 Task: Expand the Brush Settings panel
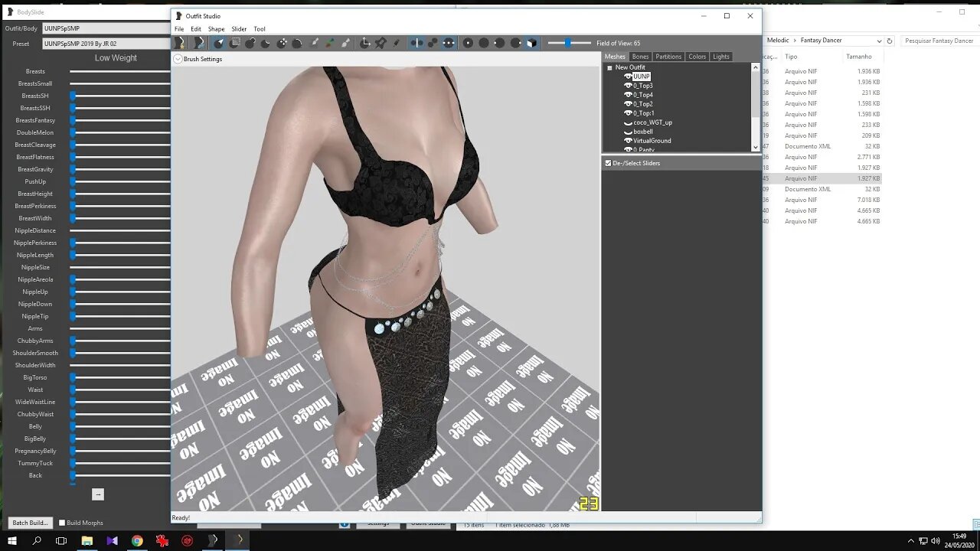(178, 59)
